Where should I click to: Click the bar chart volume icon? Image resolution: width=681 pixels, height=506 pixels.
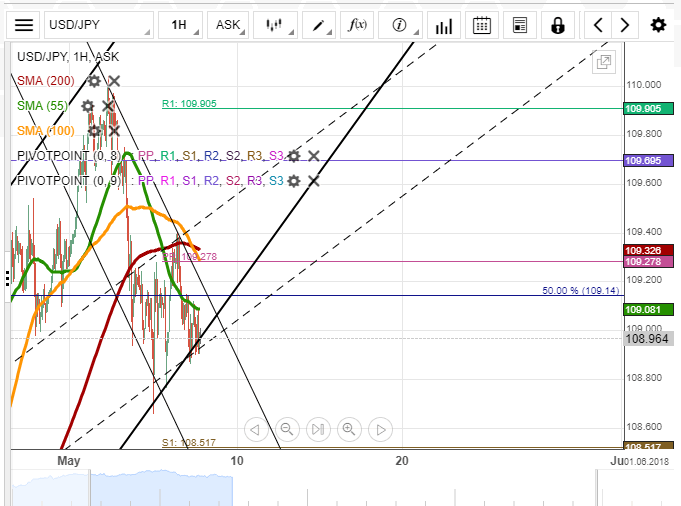point(445,25)
